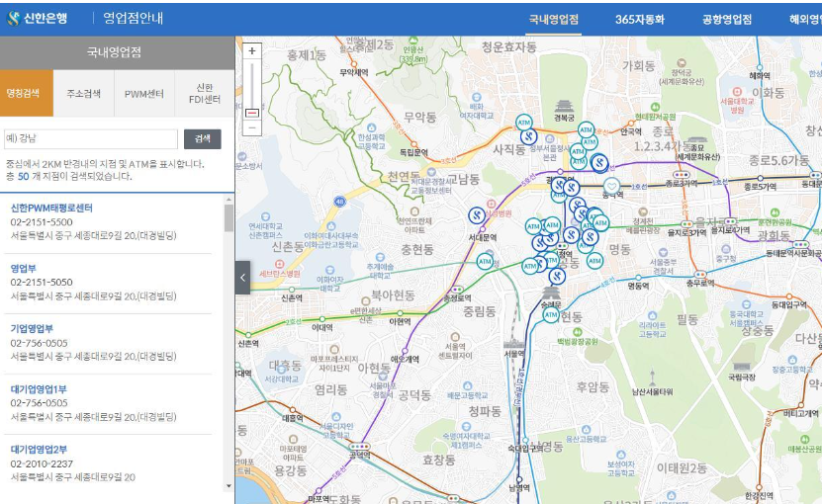Open the PWM센터 tab
The image size is (822, 504).
pyautogui.click(x=144, y=94)
